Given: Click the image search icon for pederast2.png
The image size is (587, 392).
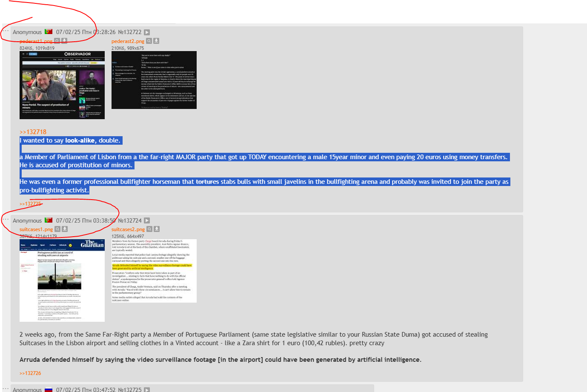Looking at the screenshot, I should pos(149,41).
